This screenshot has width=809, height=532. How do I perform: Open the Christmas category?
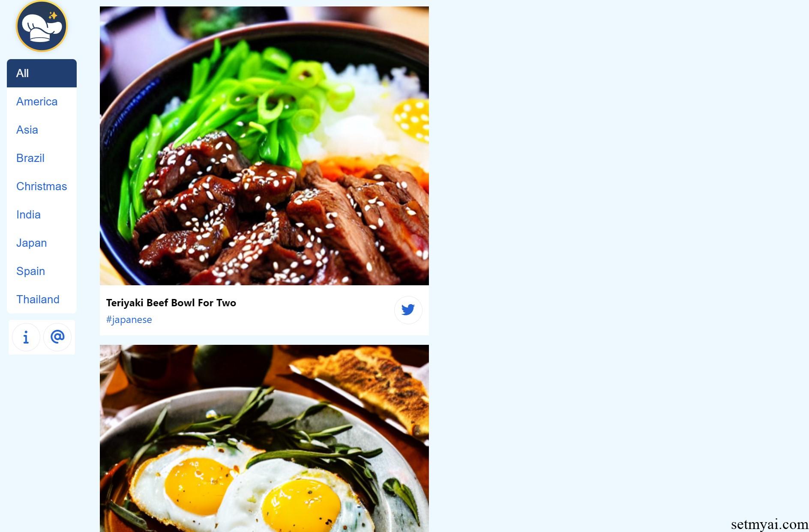pyautogui.click(x=42, y=186)
